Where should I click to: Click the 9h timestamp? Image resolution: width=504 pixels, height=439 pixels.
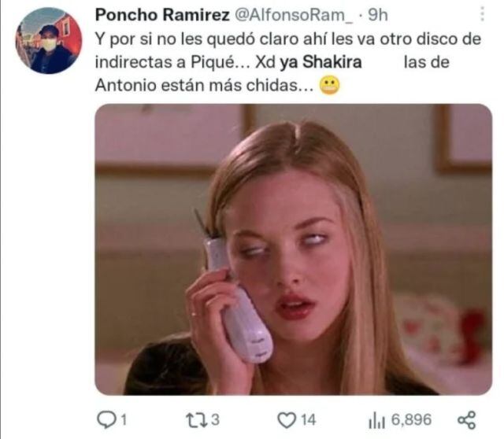point(378,15)
